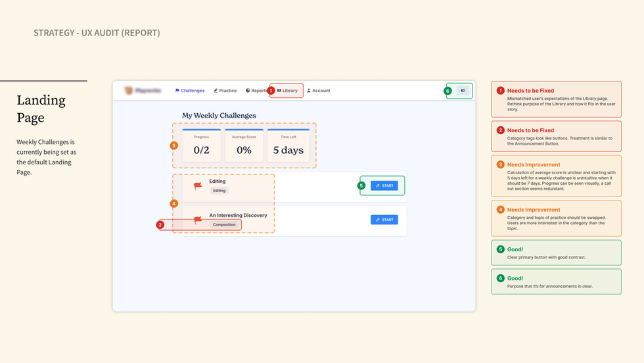Click the red flag icon beside Editing
644x363 pixels.
pyautogui.click(x=198, y=186)
